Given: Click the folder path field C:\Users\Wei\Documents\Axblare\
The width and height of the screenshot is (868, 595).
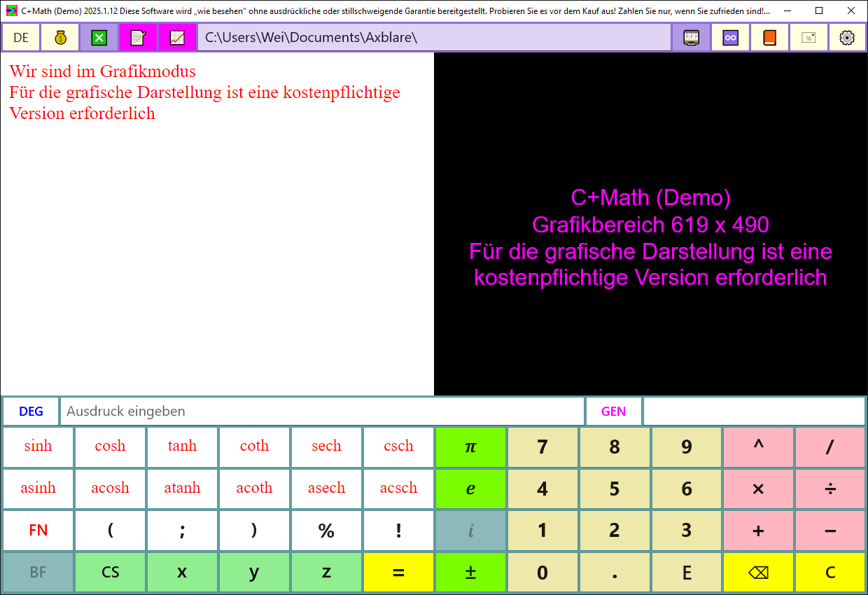Looking at the screenshot, I should [x=435, y=38].
